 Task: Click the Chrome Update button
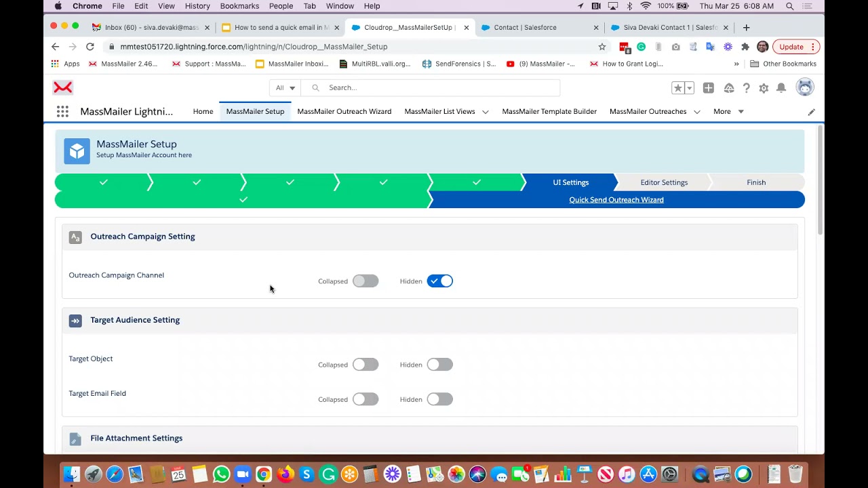[796, 47]
